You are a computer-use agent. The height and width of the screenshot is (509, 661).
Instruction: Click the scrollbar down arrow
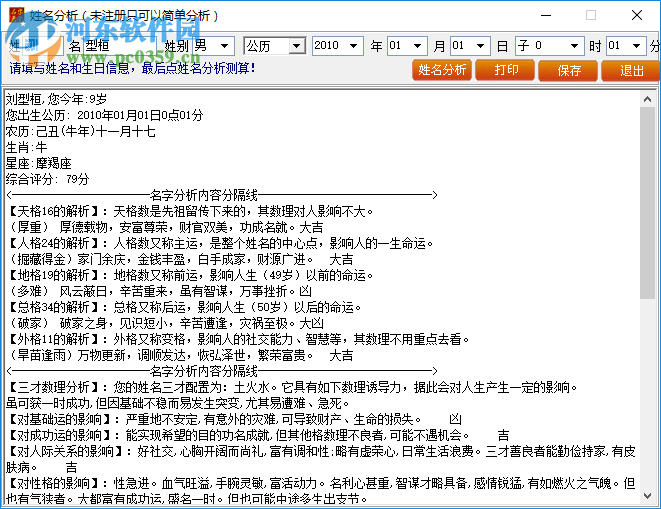[648, 496]
